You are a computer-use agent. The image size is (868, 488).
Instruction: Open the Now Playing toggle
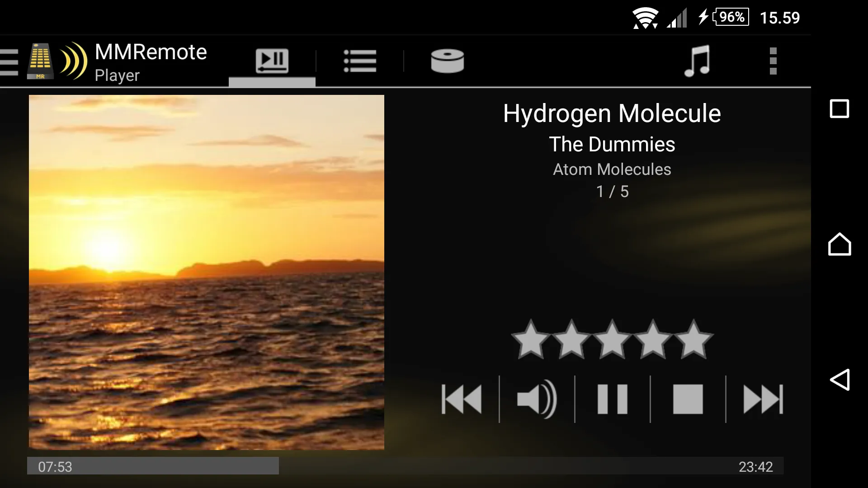[x=271, y=60]
